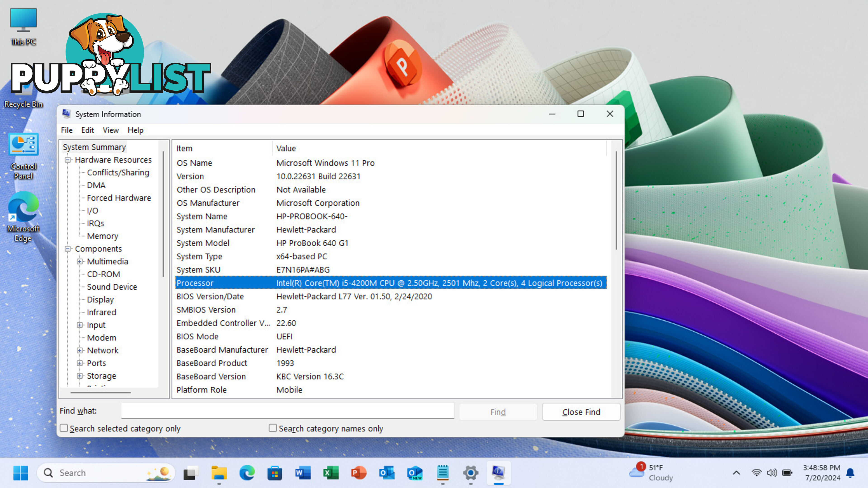Open Microsoft Store from the taskbar

[x=275, y=473]
